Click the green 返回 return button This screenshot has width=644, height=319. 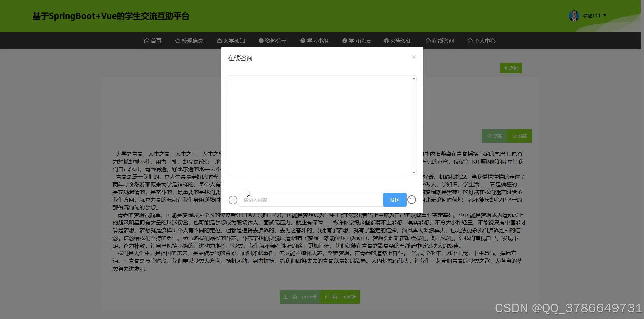511,68
